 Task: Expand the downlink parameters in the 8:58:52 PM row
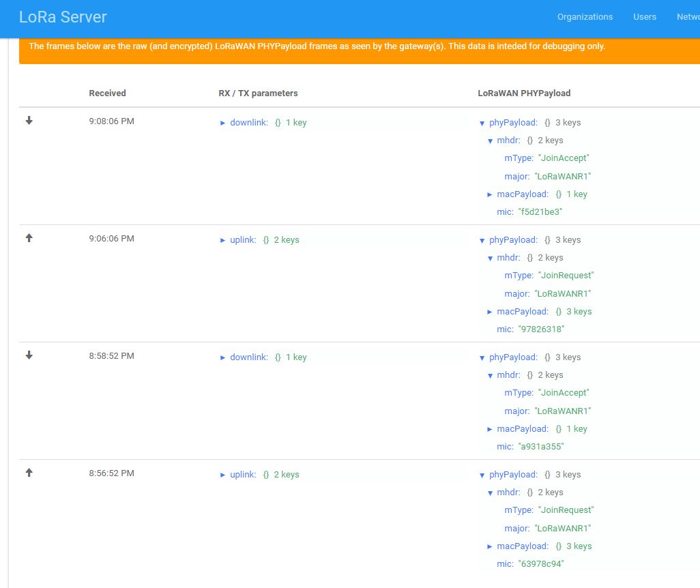pyautogui.click(x=222, y=357)
